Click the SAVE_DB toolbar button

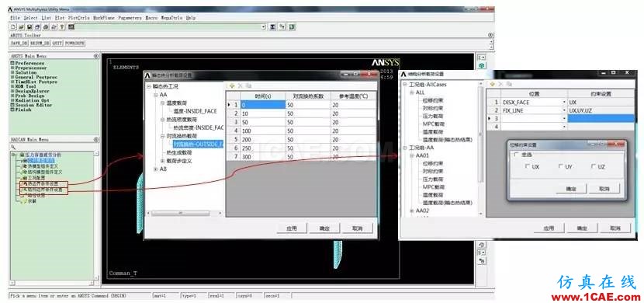coord(19,44)
